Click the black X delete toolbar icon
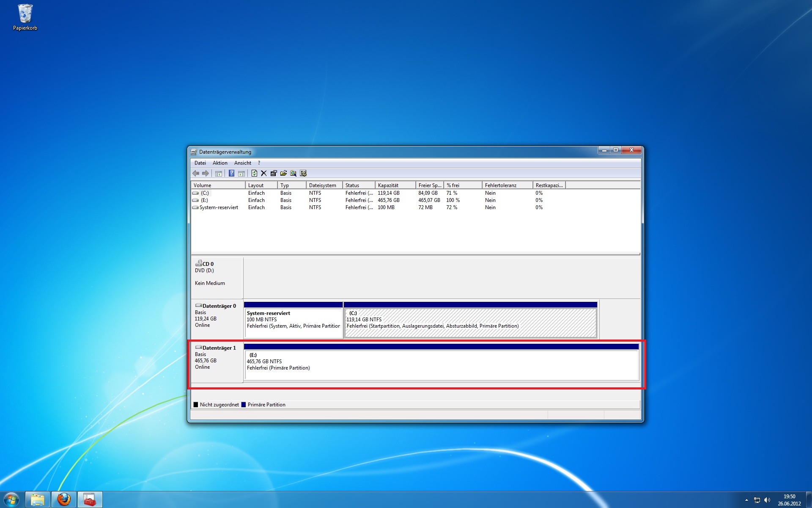 (264, 173)
